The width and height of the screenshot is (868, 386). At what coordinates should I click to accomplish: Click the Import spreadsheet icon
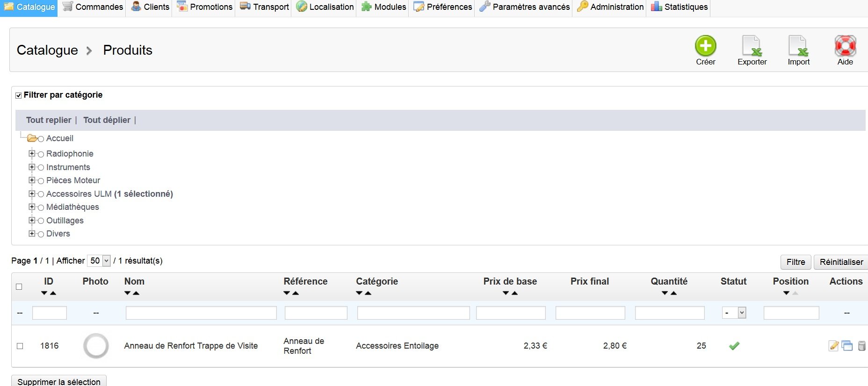[x=798, y=46]
